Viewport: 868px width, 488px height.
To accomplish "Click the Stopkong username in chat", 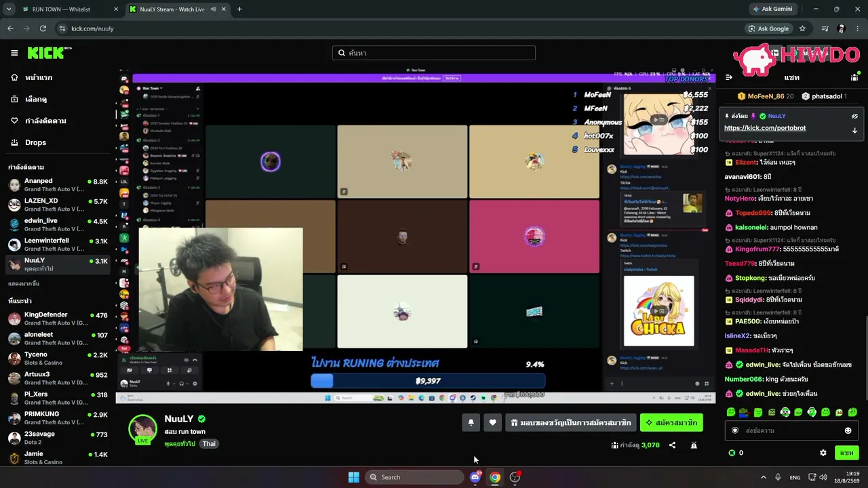I will tap(750, 278).
